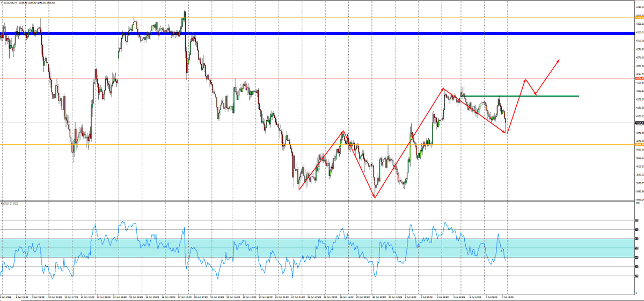Select the green horizontal resistance line

(x=521, y=96)
